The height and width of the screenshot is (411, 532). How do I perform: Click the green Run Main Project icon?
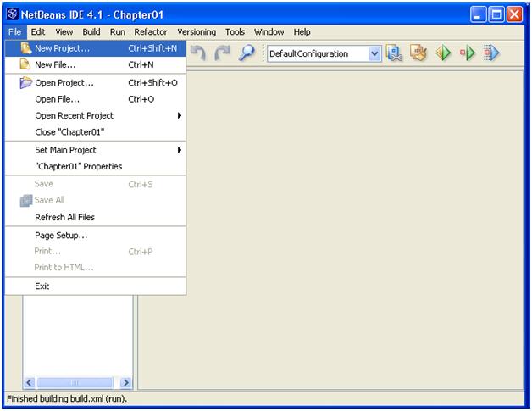443,53
